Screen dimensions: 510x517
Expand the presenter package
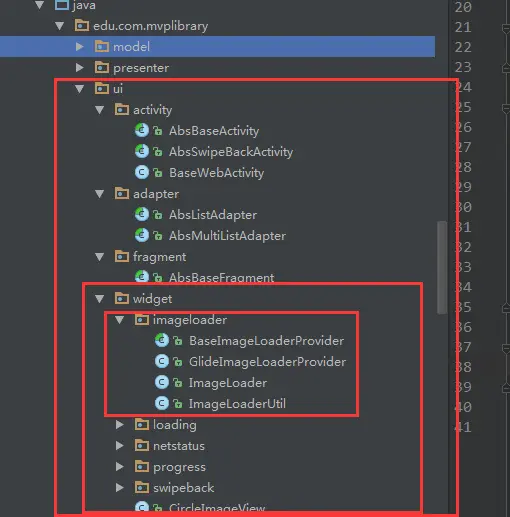point(79,68)
